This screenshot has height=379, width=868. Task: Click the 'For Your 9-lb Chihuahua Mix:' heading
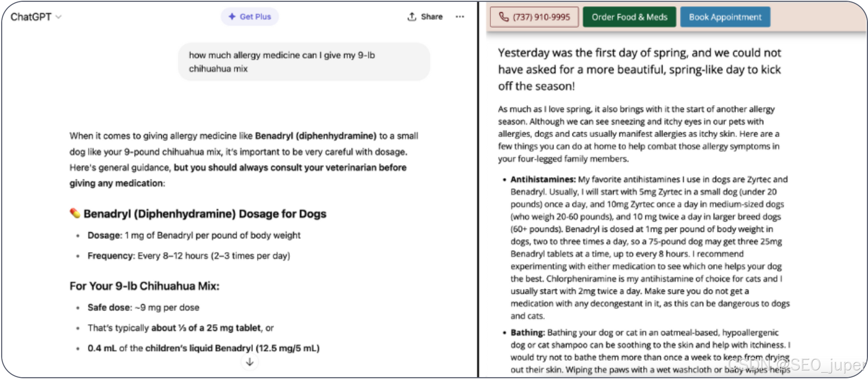144,286
